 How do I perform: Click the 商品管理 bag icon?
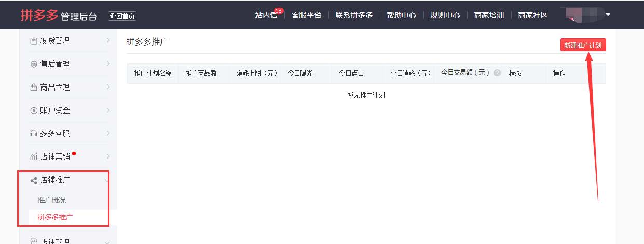coord(33,88)
